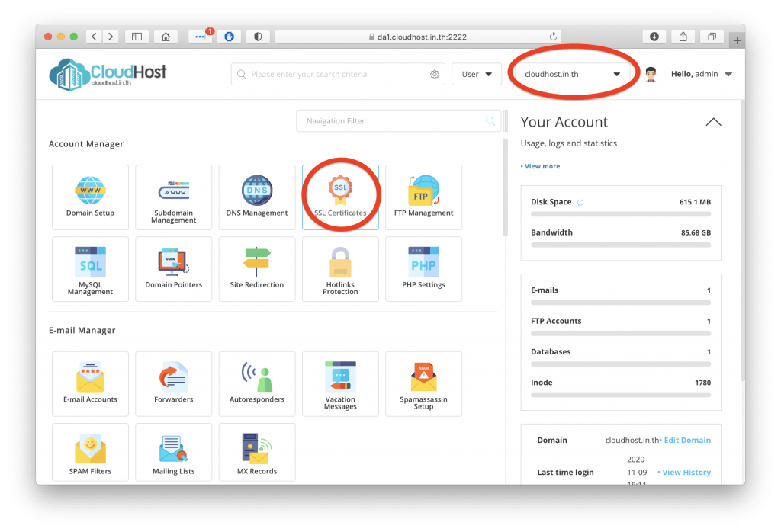This screenshot has height=532, width=781.
Task: Open the Hello, admin account menu
Action: pyautogui.click(x=701, y=75)
